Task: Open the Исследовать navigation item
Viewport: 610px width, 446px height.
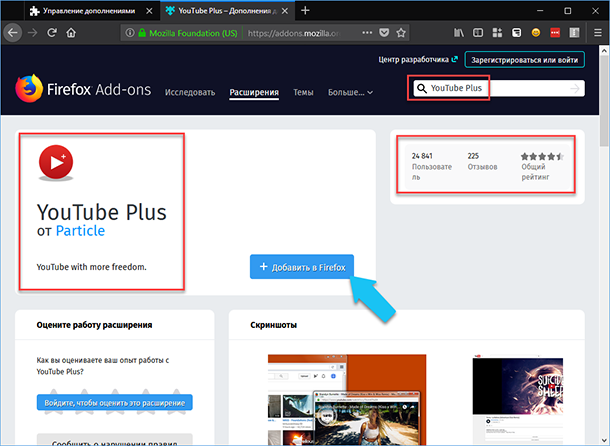Action: 190,92
